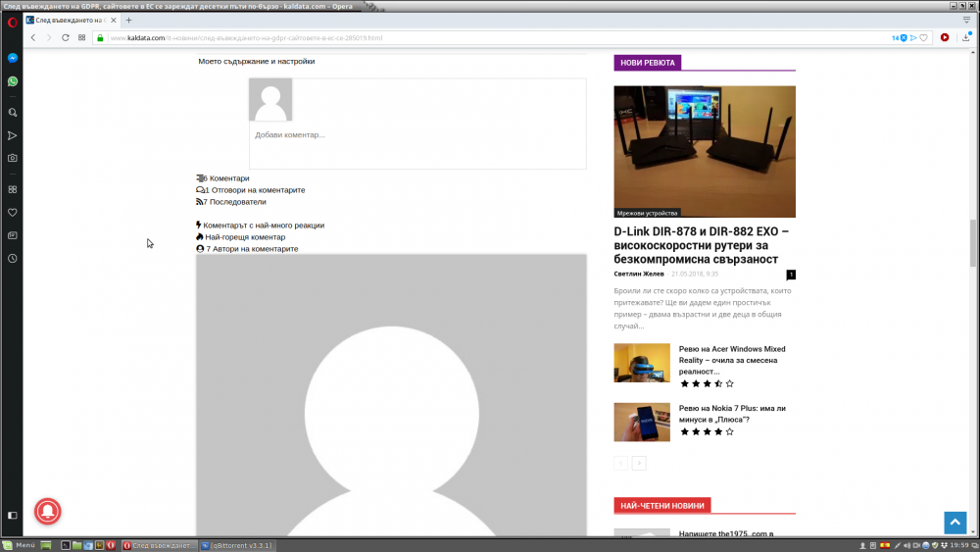Click '6 Коментари' count
980x552 pixels.
click(x=222, y=178)
